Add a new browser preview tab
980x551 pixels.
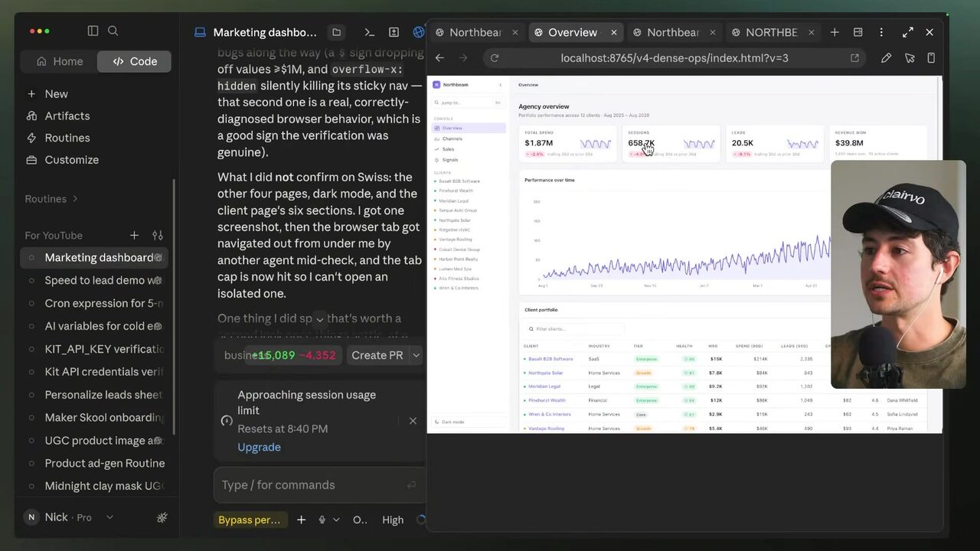tap(835, 32)
